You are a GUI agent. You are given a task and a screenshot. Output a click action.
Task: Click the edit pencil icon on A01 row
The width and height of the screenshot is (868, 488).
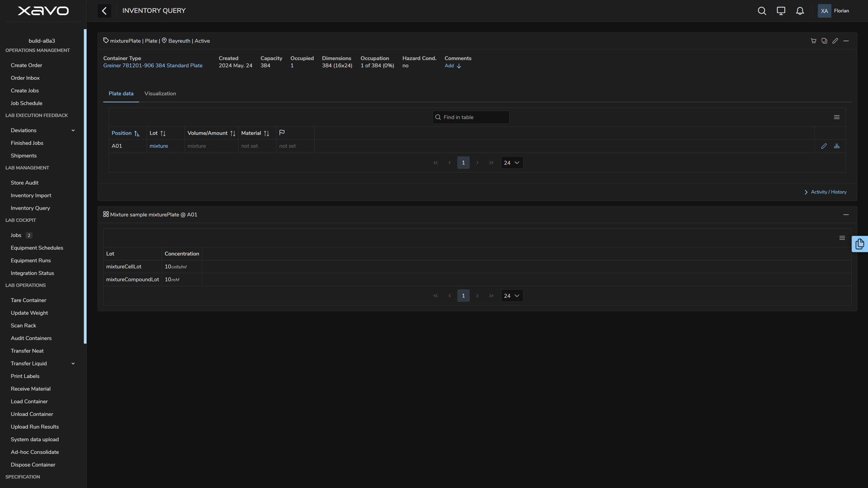pyautogui.click(x=824, y=146)
